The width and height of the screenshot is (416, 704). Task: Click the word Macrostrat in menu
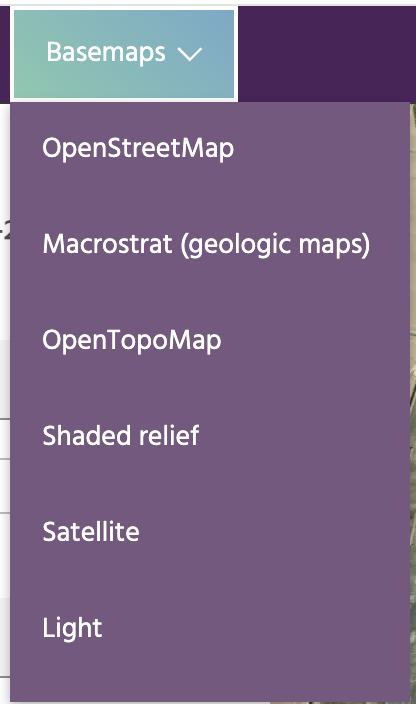pos(107,244)
